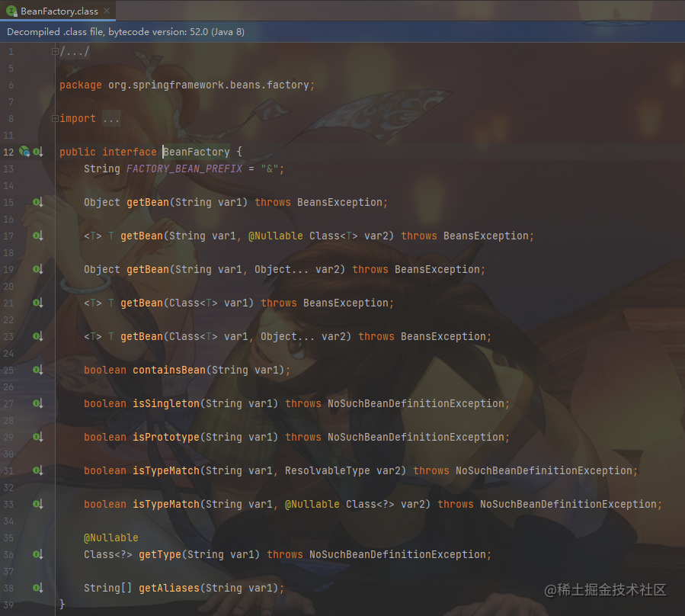Click the gutter icon next to isSingleton
This screenshot has height=616, width=685.
pyautogui.click(x=38, y=403)
